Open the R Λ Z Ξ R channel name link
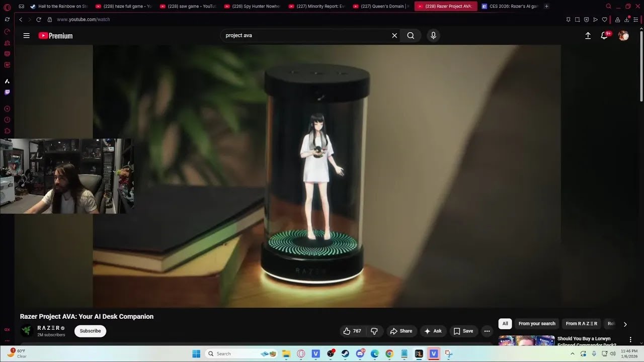The image size is (644, 362). point(48,328)
